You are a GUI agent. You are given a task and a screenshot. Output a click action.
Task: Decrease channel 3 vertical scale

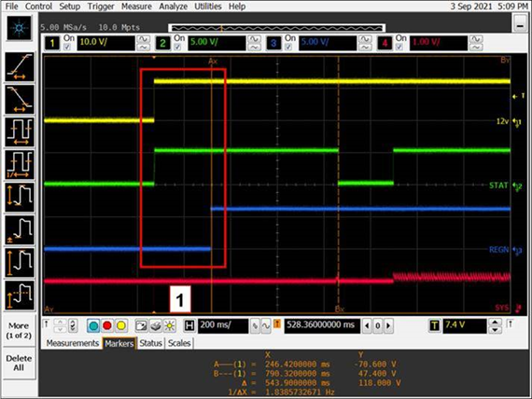coord(365,48)
